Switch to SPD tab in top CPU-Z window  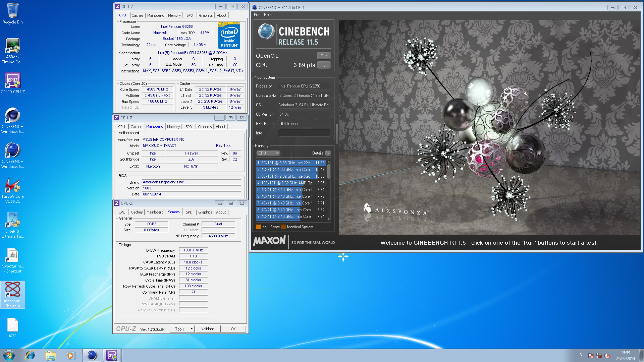190,15
